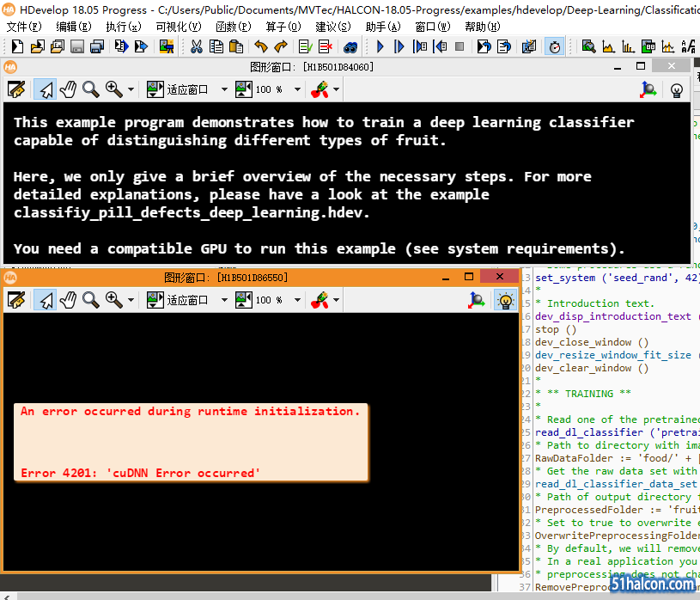Expand zoom-in dropdown arrow in top graphics window

click(131, 89)
